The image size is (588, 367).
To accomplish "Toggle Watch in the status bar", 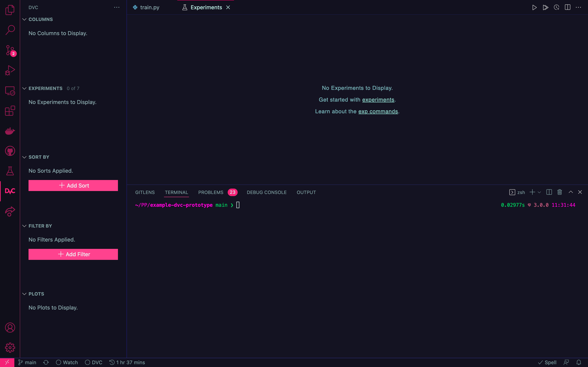I will (67, 362).
